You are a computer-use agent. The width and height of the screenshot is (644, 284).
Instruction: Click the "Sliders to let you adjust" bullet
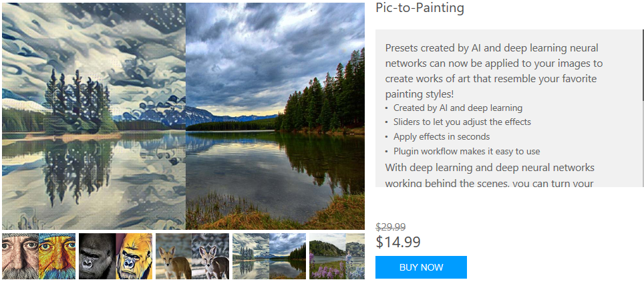(x=462, y=122)
